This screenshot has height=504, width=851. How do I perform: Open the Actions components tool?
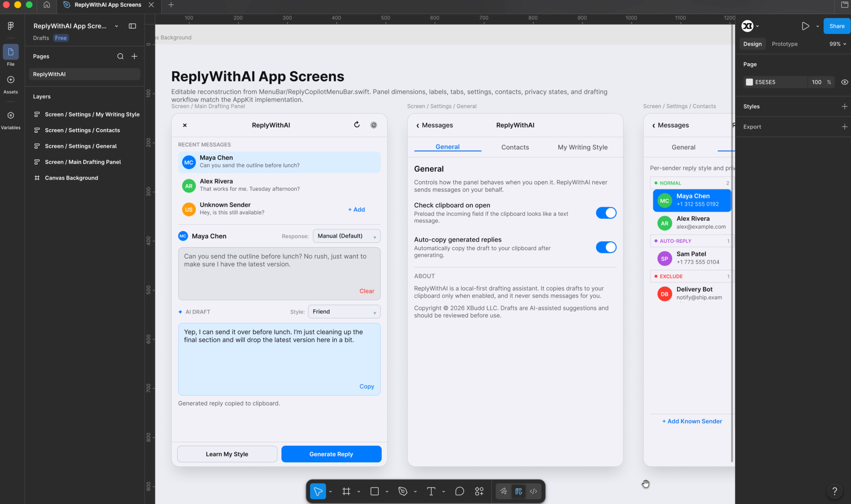[479, 491]
